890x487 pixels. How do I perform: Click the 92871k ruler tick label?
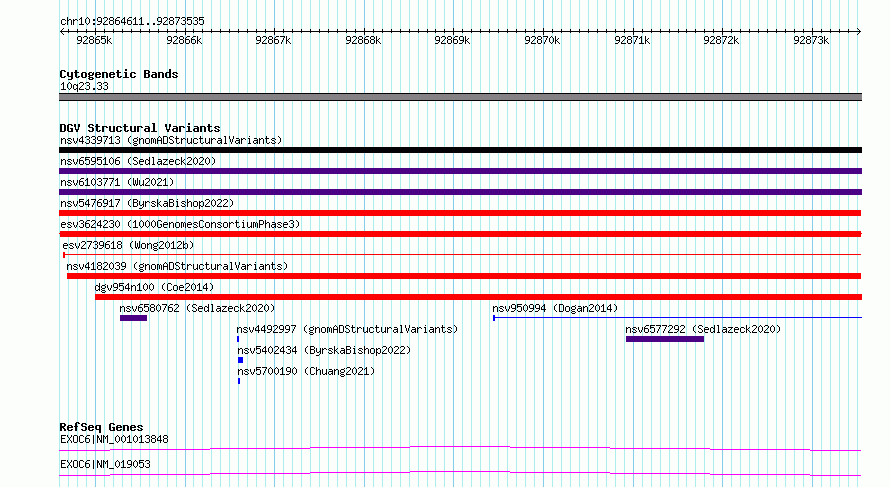[632, 40]
